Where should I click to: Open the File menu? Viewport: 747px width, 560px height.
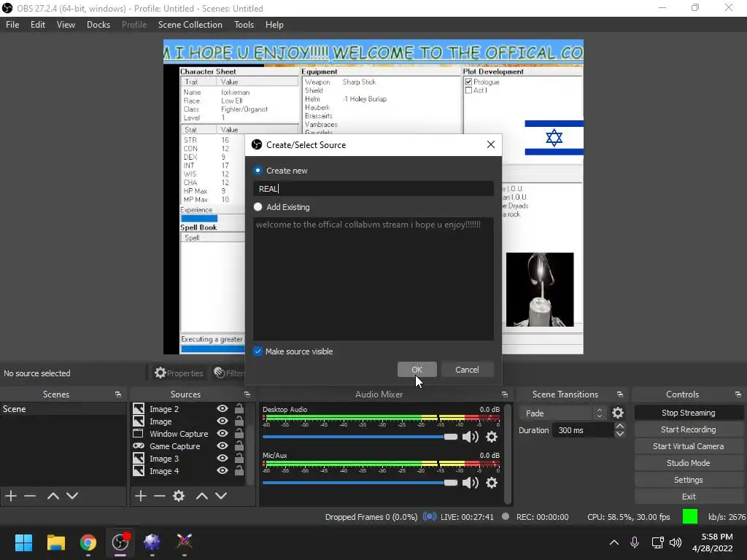pyautogui.click(x=12, y=24)
